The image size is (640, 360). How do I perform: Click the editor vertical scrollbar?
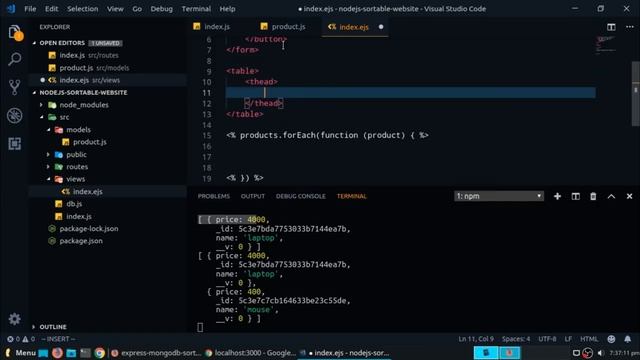[636, 94]
